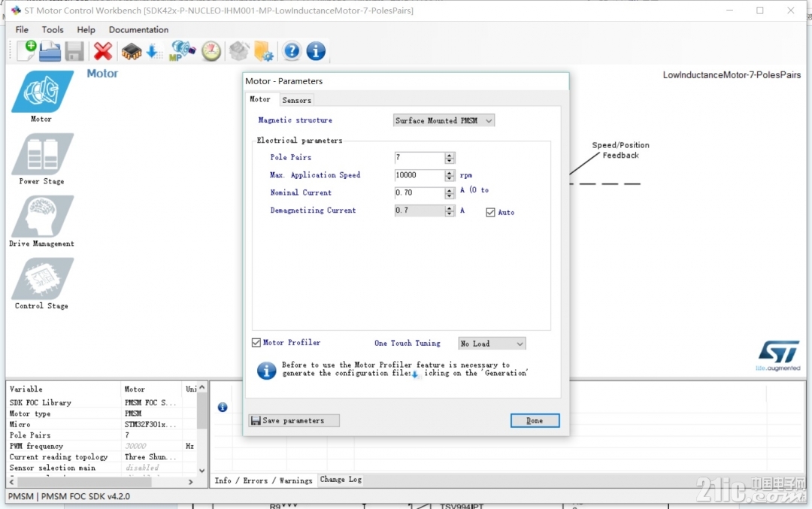Click the variable list horizontal scrollbar thumb
This screenshot has width=812, height=509.
84,482
